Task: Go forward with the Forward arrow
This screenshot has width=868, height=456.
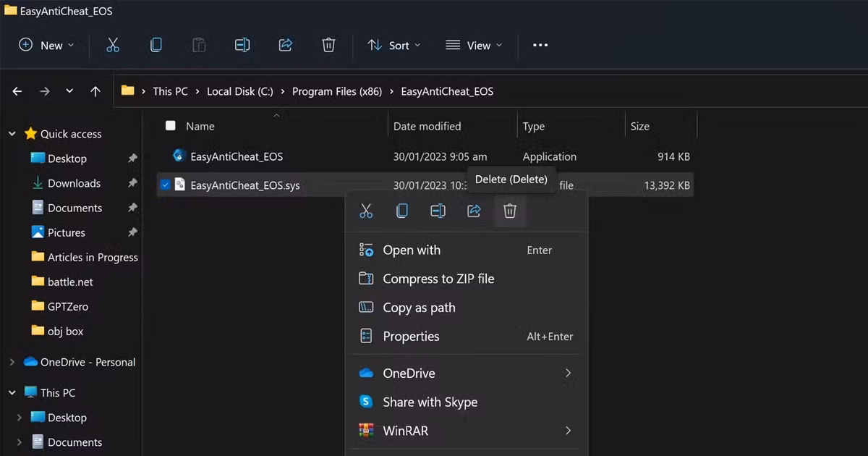Action: [x=45, y=91]
